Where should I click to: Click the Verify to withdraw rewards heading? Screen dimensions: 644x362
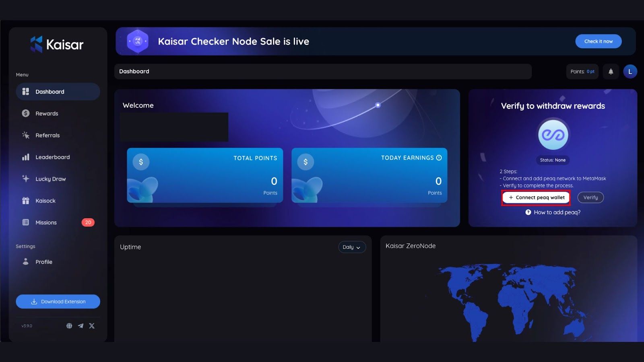[x=553, y=106]
